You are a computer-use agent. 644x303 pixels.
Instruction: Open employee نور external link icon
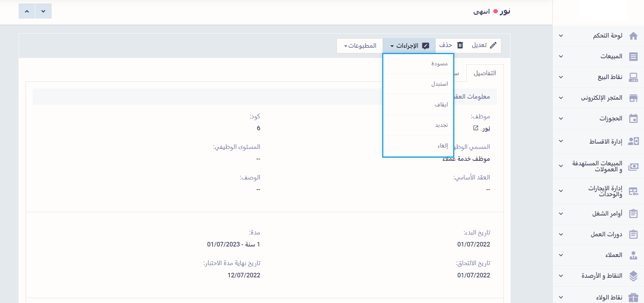point(476,128)
